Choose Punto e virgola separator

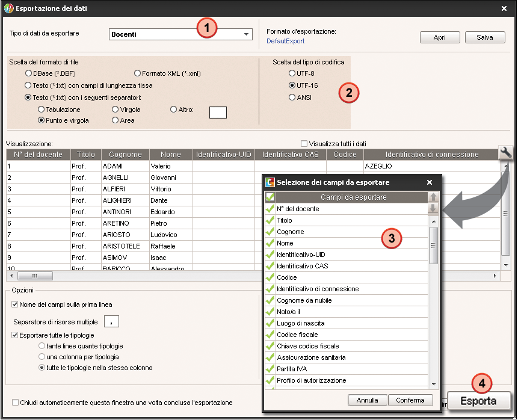[41, 120]
